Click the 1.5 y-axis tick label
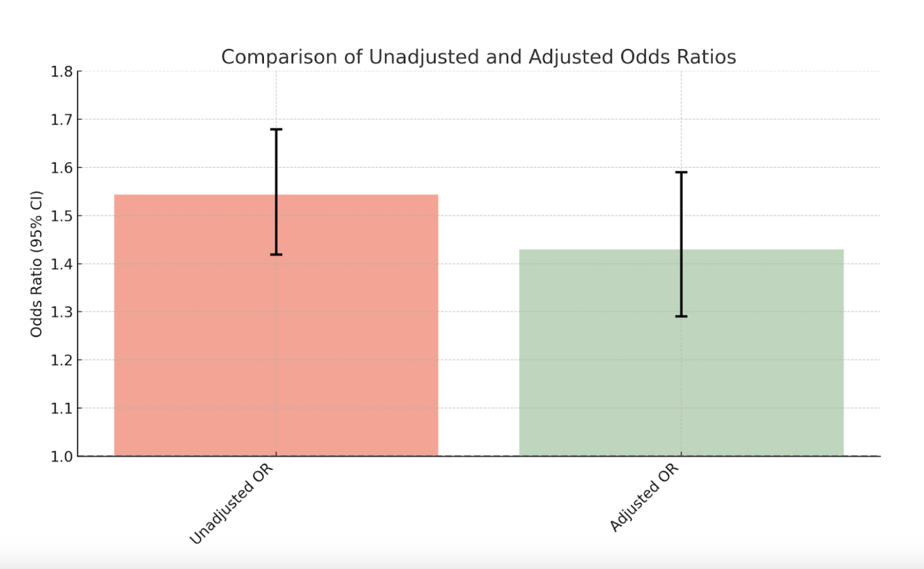Viewport: 924px width, 569px height. [62, 216]
